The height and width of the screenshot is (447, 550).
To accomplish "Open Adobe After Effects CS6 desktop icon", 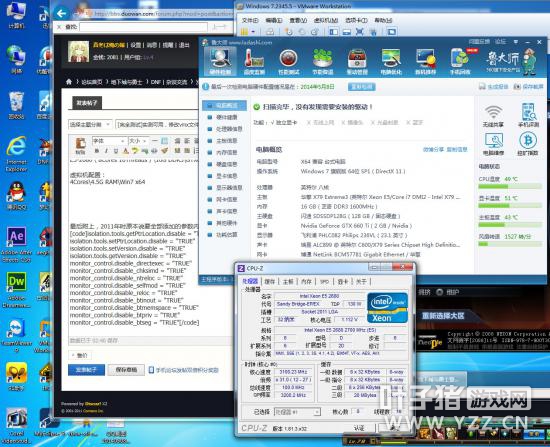I will pyautogui.click(x=16, y=244).
